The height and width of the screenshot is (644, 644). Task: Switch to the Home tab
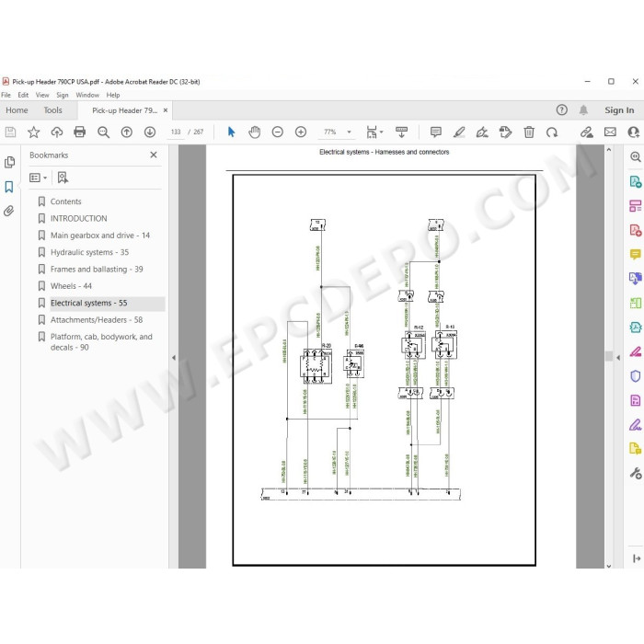pyautogui.click(x=17, y=110)
